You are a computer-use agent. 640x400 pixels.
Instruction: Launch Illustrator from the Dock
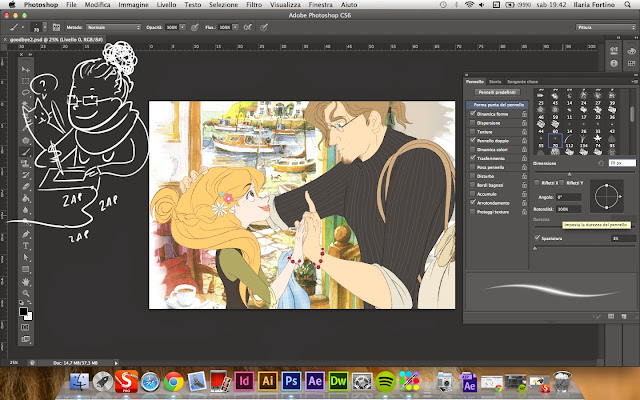[267, 382]
